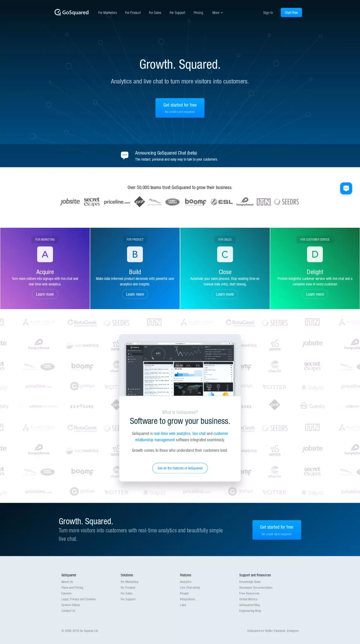Open Analytics in the footer Features
The height and width of the screenshot is (644, 360).
click(x=186, y=582)
